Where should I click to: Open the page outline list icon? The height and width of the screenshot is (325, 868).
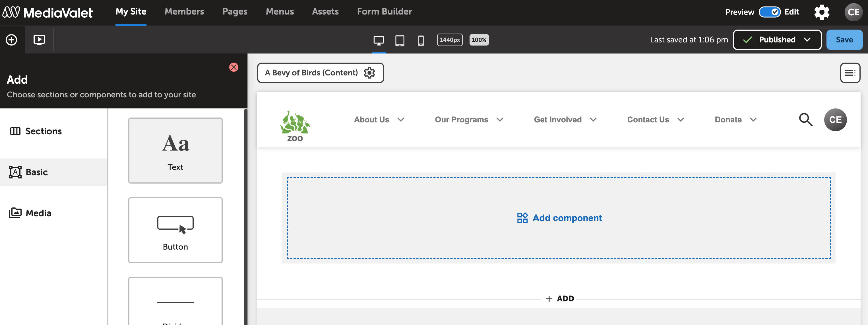click(x=850, y=73)
